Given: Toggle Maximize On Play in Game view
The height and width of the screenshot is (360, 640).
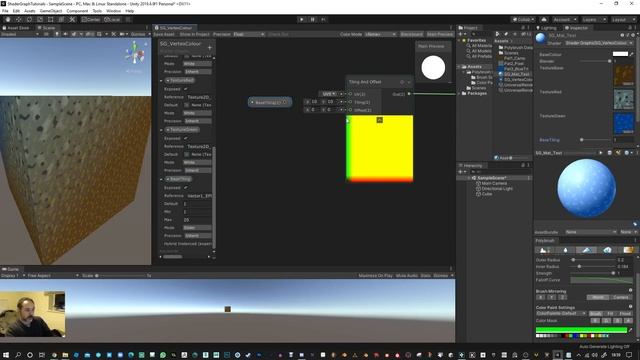Looking at the screenshot, I should [376, 276].
